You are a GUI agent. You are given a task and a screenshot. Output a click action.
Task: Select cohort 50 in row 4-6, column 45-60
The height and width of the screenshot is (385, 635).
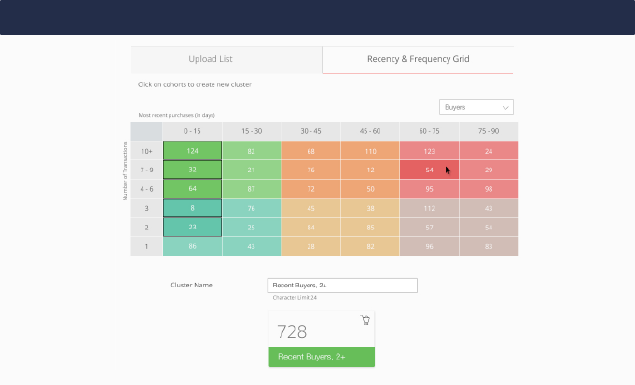pos(370,189)
